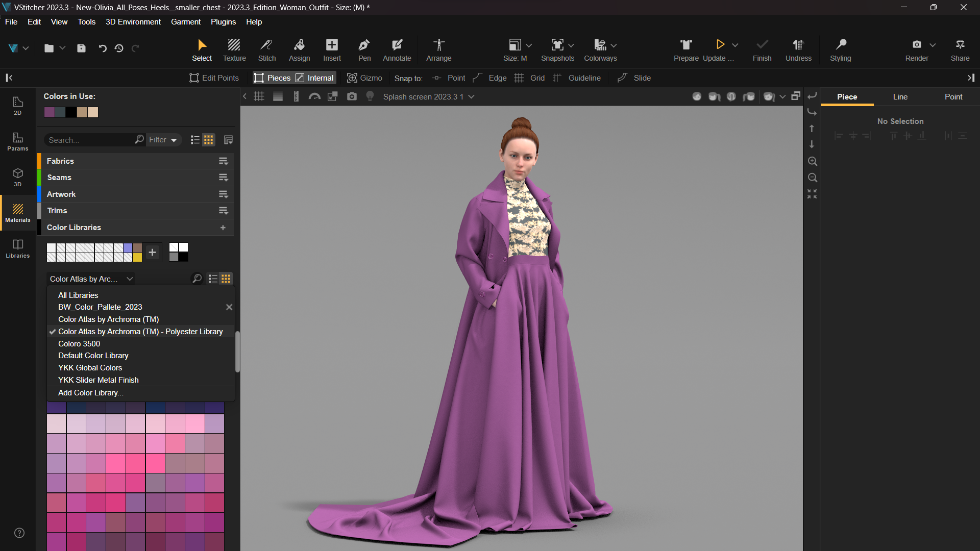980x551 pixels.
Task: Choose Add Color Library... entry
Action: click(90, 393)
